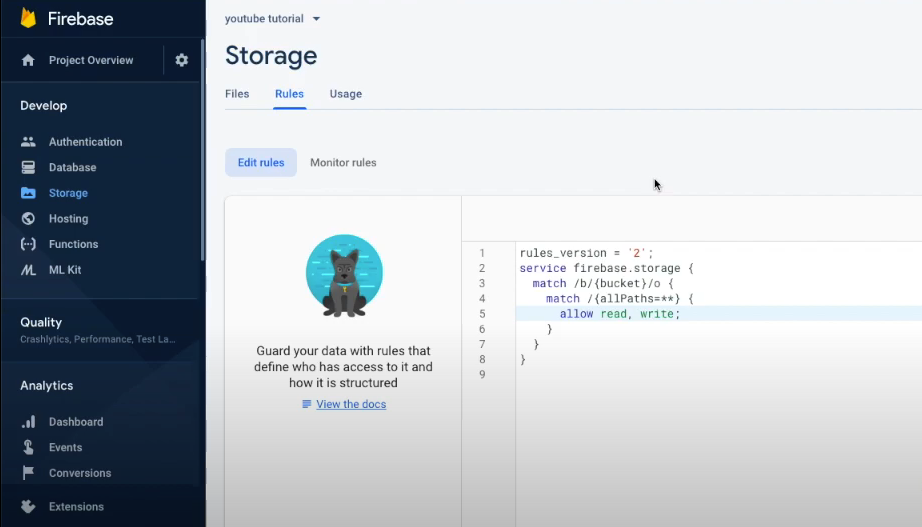Open Hosting in the sidebar

point(68,219)
